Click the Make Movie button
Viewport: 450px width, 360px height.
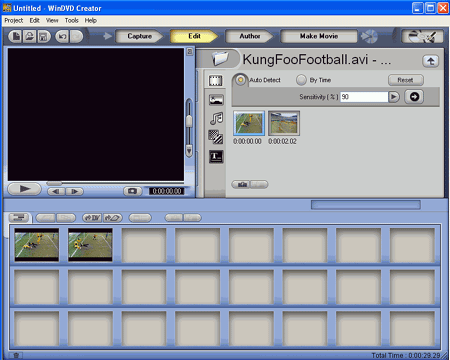(319, 36)
